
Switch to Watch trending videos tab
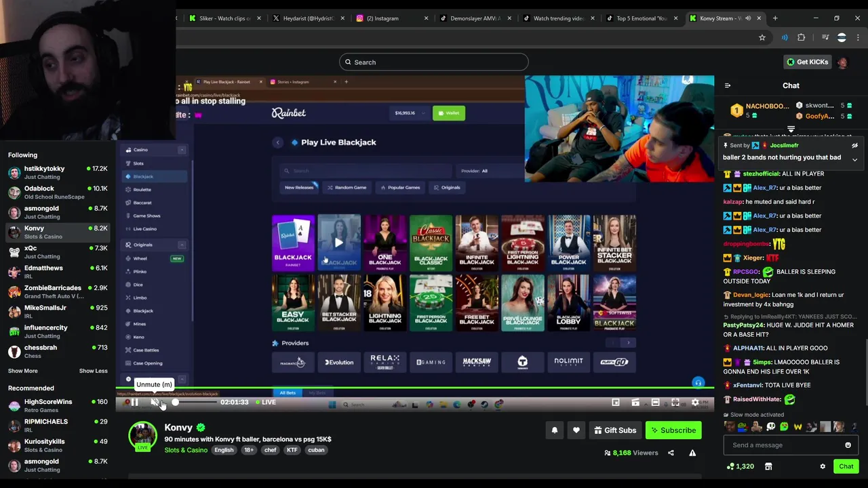559,18
